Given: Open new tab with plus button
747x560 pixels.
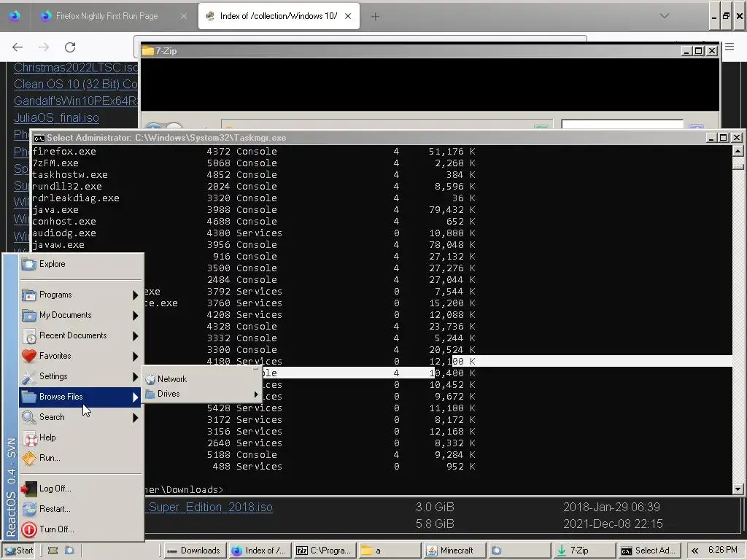Looking at the screenshot, I should coord(376,16).
